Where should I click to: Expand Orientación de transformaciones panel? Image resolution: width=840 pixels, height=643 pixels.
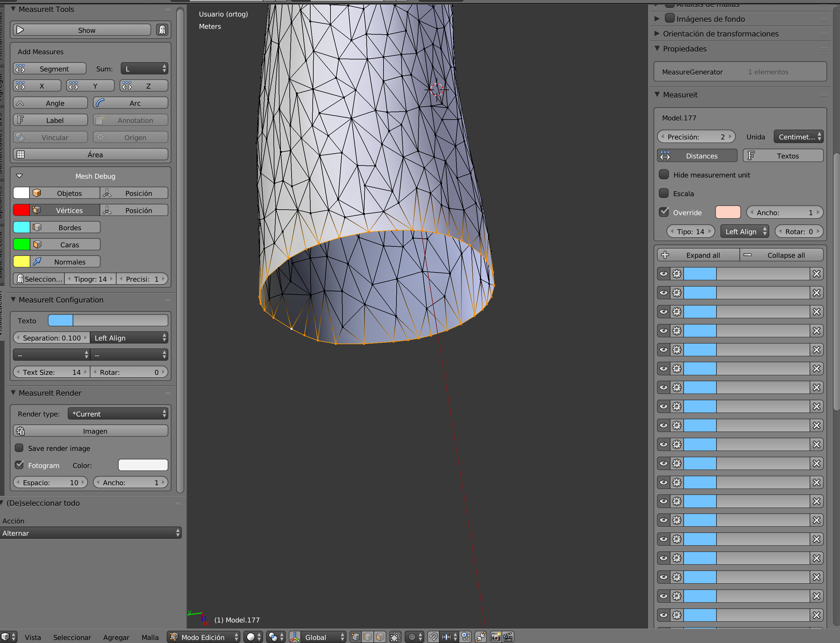pos(720,34)
